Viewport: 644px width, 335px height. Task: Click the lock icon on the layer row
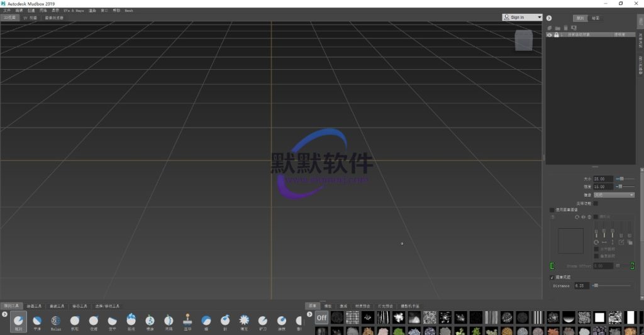point(556,35)
